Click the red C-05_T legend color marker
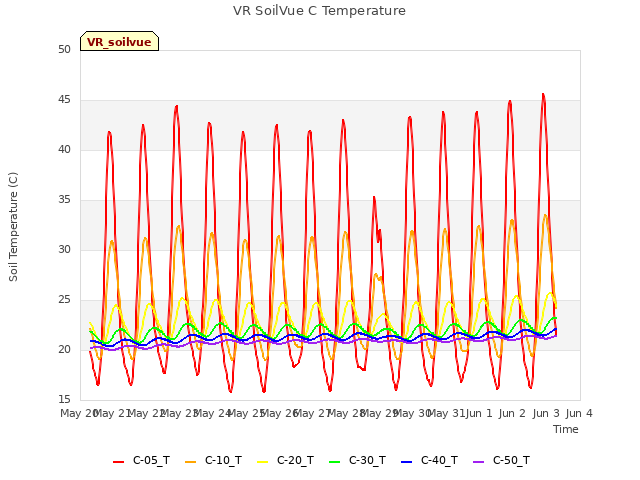 coord(118,462)
